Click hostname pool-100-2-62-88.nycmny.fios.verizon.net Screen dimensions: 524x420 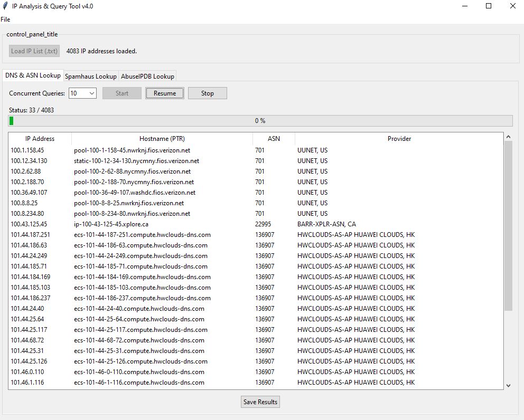(133, 171)
